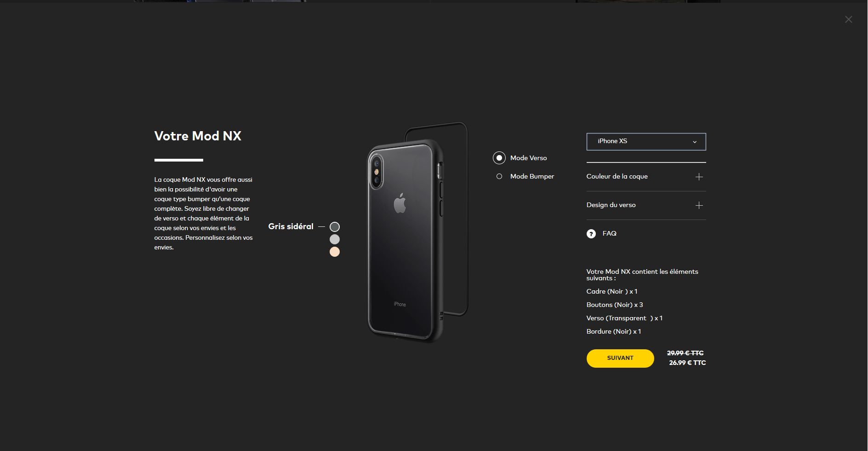
Task: Close the Mod NX customizer overlay
Action: pos(849,19)
